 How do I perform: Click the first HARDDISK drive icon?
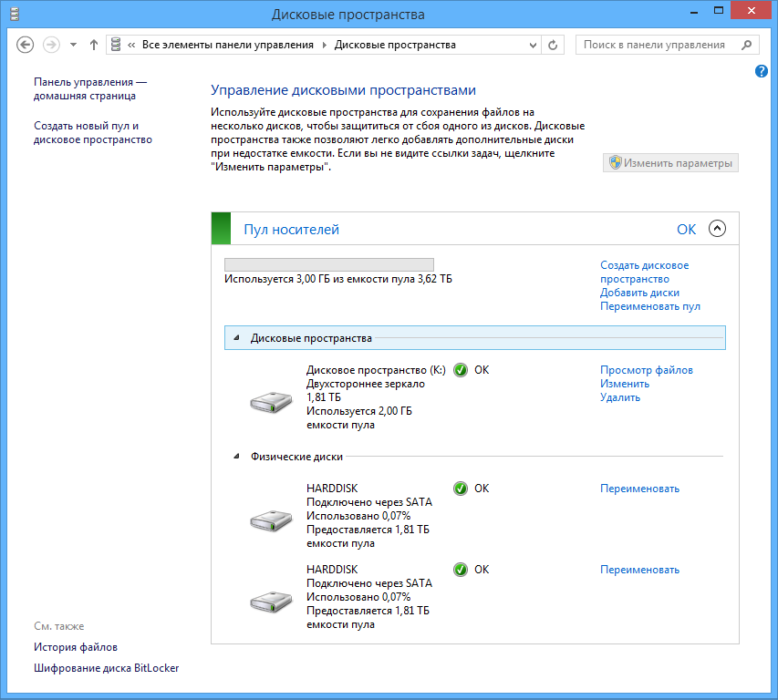coord(270,520)
